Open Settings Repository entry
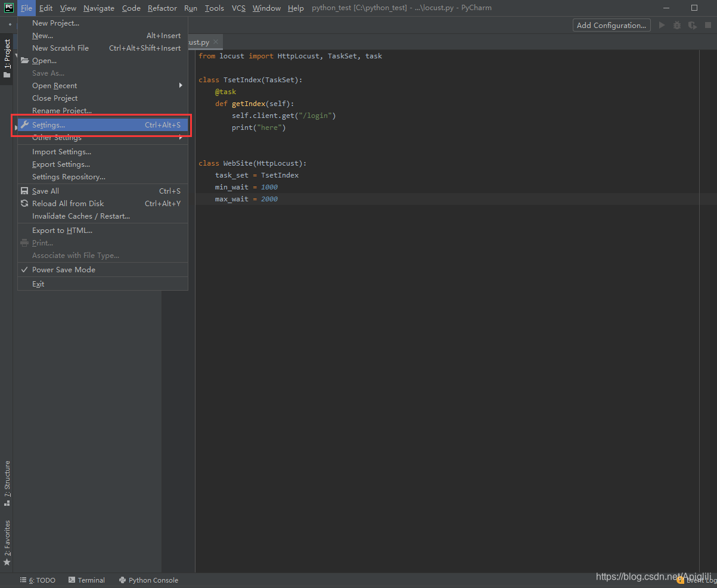 tap(103, 177)
